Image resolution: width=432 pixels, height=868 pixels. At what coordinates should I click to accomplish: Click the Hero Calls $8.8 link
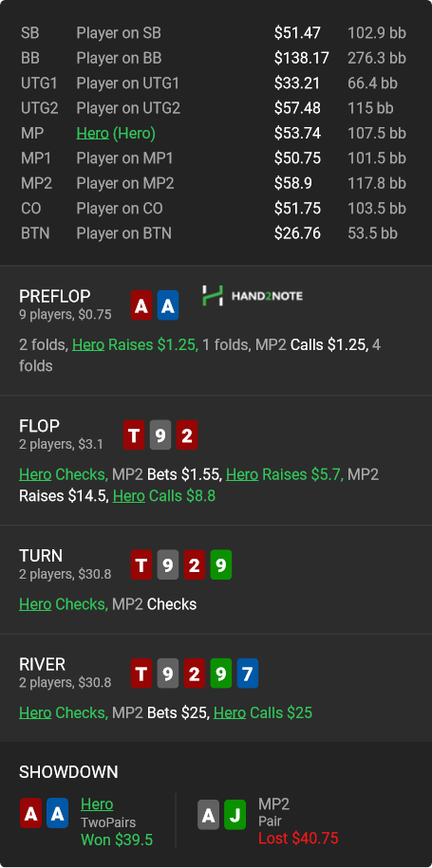[x=164, y=495]
